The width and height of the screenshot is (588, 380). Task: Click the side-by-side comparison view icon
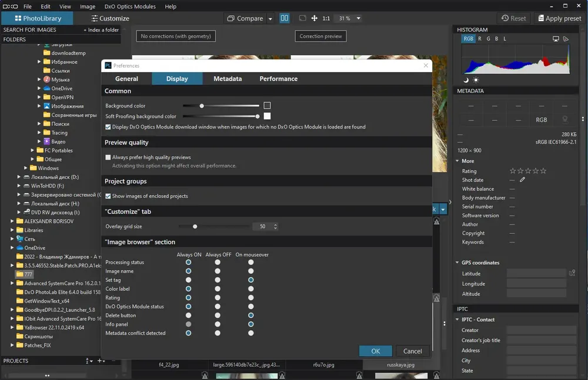point(285,18)
